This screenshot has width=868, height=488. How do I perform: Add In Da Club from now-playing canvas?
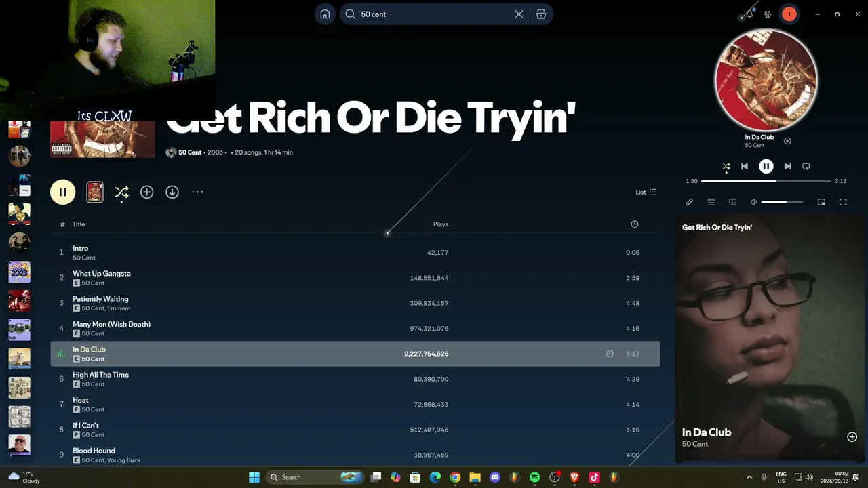pyautogui.click(x=852, y=437)
